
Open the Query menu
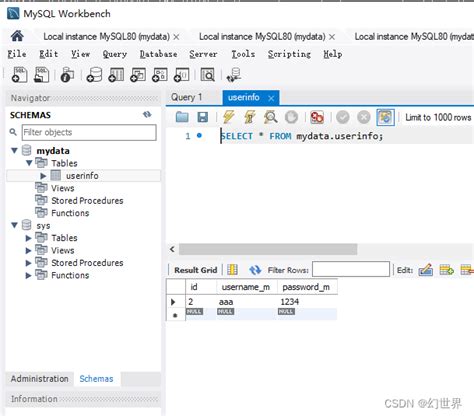(x=115, y=54)
